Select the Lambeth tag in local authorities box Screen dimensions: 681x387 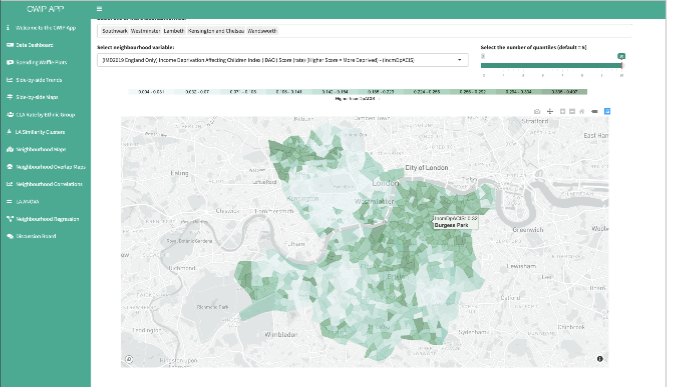[x=174, y=31]
